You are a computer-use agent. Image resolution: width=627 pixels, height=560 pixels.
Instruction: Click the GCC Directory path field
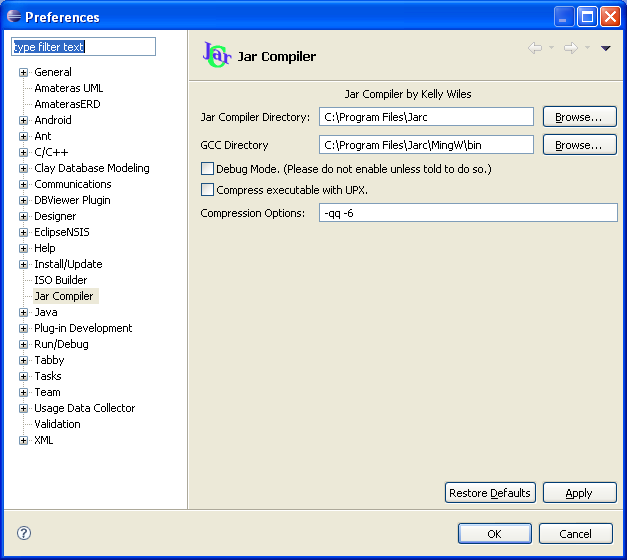point(426,145)
